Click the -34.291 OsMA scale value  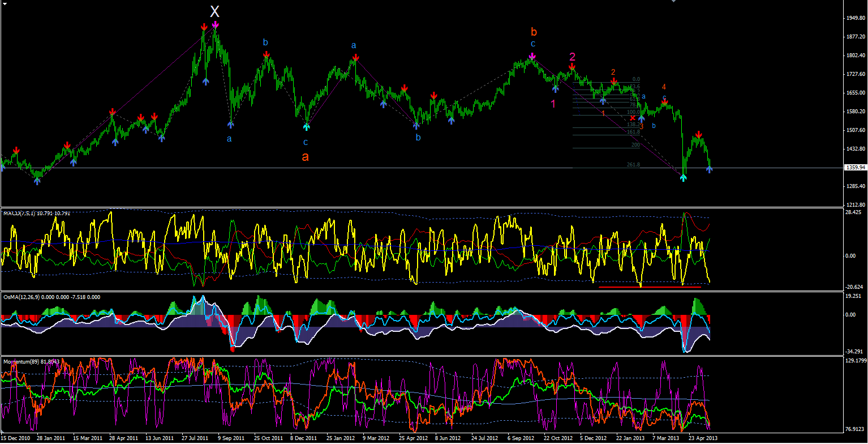pos(855,352)
